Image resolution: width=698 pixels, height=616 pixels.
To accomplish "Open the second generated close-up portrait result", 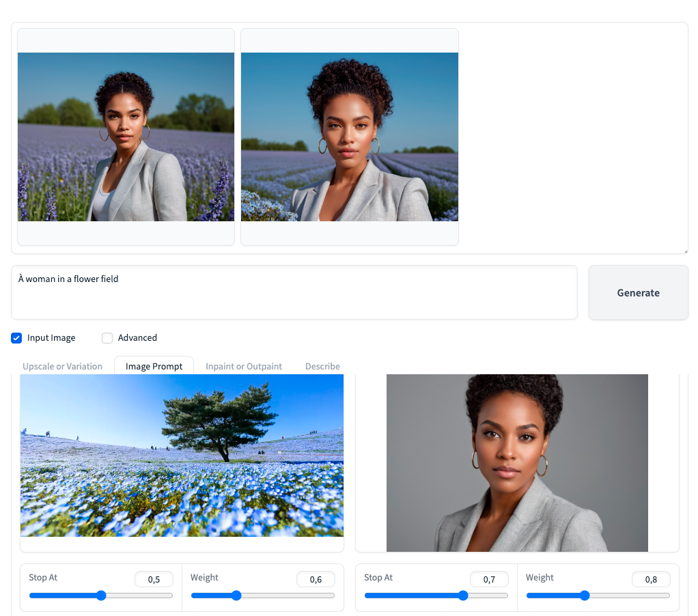I will (350, 137).
